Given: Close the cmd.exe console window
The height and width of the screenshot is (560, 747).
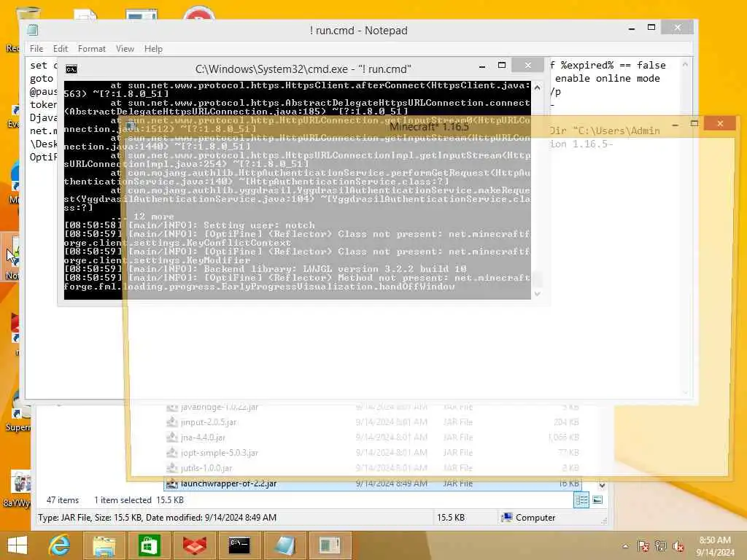Looking at the screenshot, I should 527,65.
